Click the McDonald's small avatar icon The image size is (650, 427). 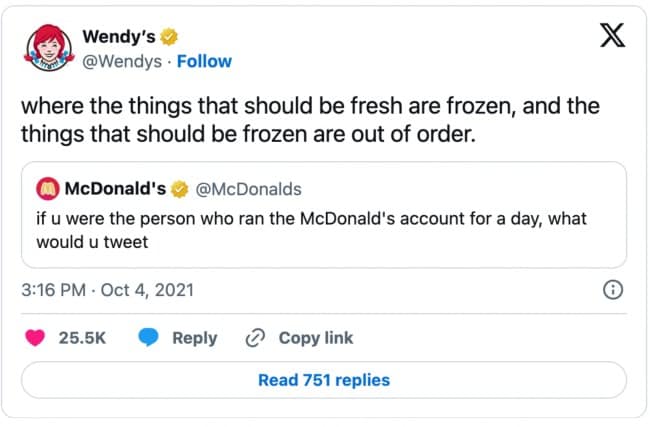coord(47,189)
